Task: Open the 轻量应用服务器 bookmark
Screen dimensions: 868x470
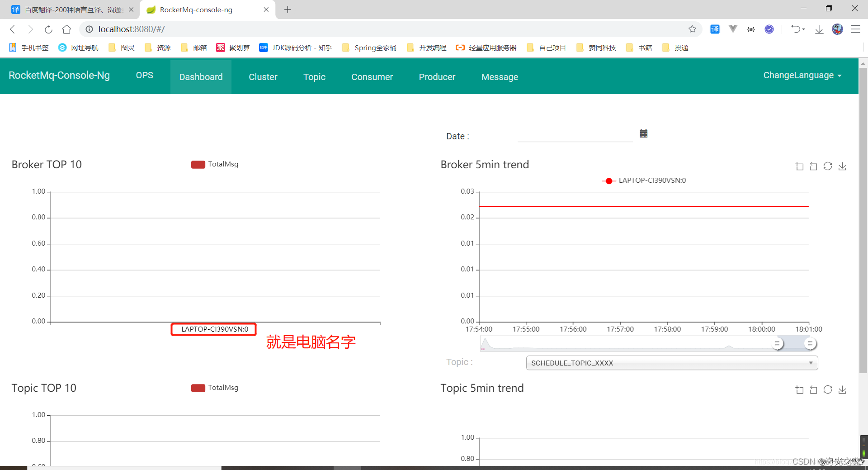Action: pyautogui.click(x=486, y=47)
